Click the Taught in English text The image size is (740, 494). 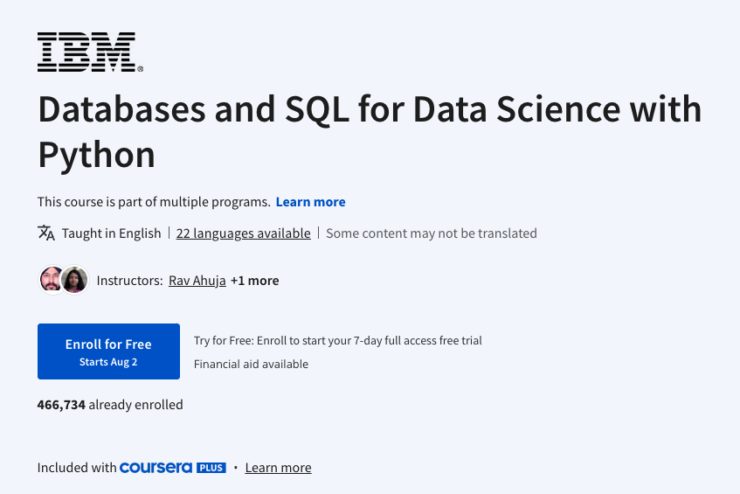pyautogui.click(x=111, y=233)
